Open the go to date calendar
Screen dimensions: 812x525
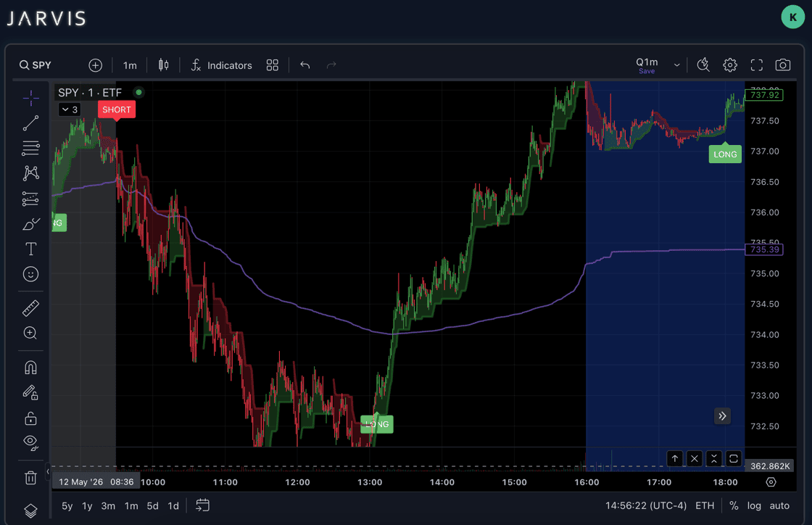click(202, 505)
